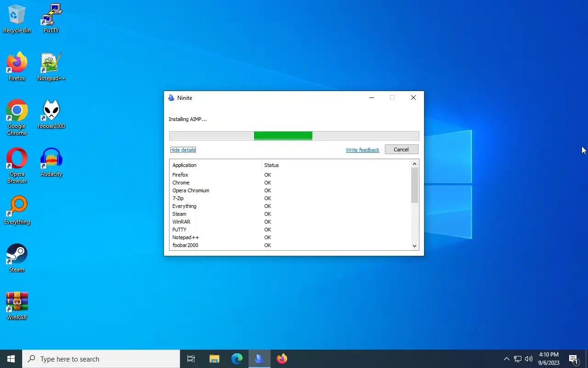The height and width of the screenshot is (368, 588).
Task: Select the WinRAR desktop shortcut
Action: pyautogui.click(x=17, y=306)
